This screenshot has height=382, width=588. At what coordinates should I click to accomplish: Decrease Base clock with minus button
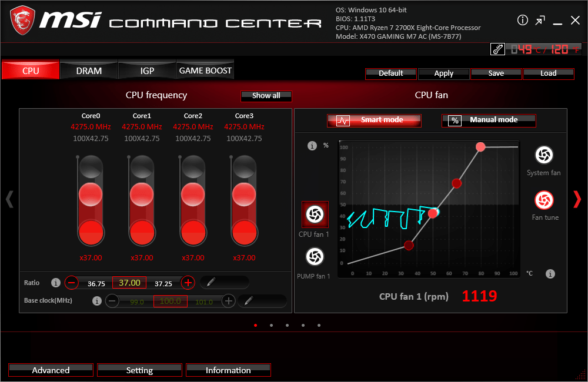click(112, 301)
